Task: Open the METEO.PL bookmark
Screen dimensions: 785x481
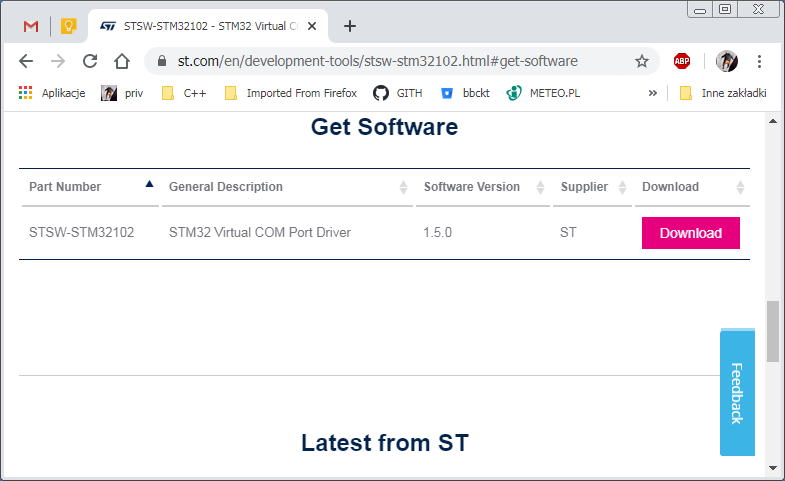Action: pyautogui.click(x=543, y=93)
